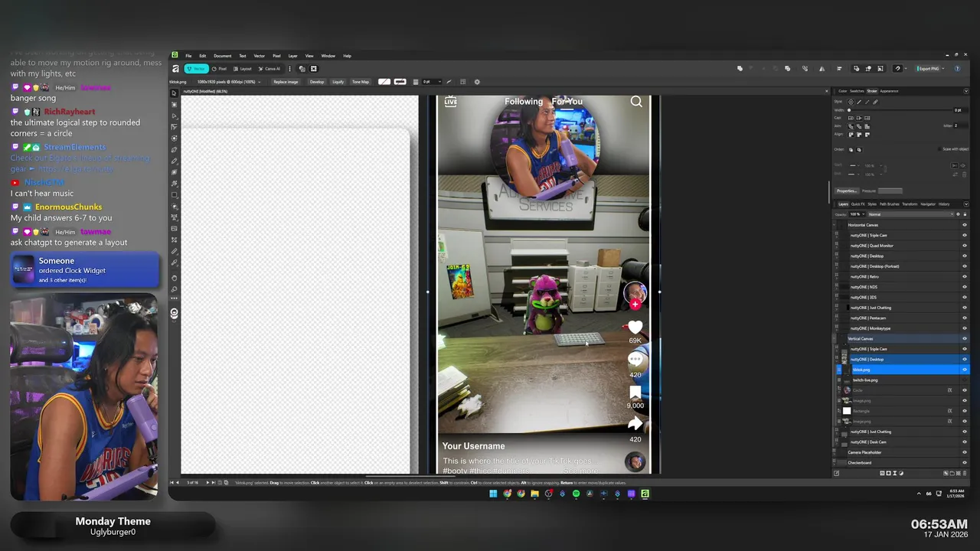Collapse the Horizontal Canvas layer group
The image size is (980, 551).
click(835, 225)
